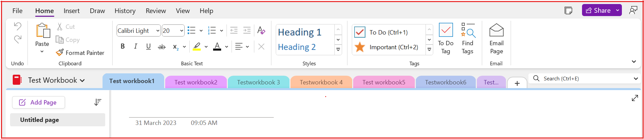Click the Undo arrow icon
Image resolution: width=644 pixels, height=139 pixels.
pos(18,26)
